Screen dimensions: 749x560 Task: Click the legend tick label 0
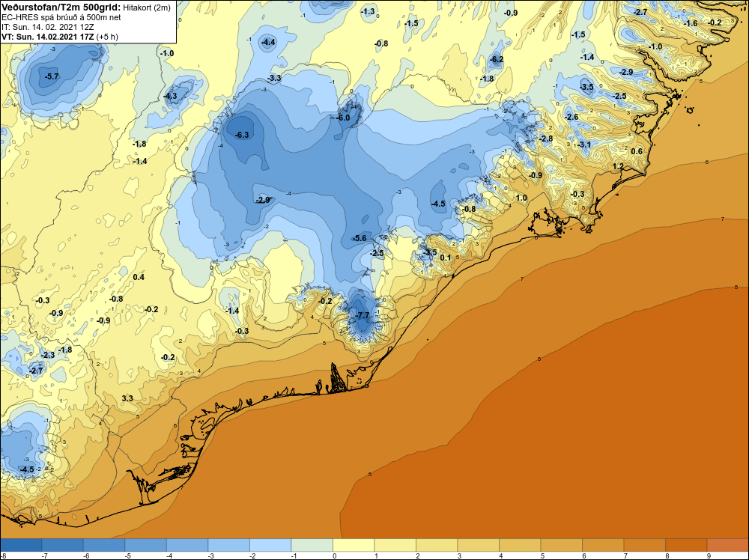(334, 556)
